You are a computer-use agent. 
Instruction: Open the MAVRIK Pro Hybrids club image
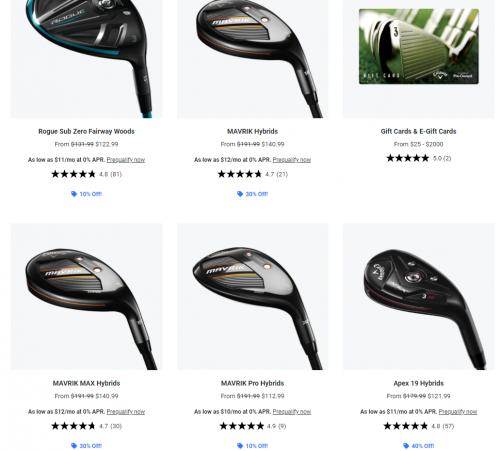tap(252, 296)
